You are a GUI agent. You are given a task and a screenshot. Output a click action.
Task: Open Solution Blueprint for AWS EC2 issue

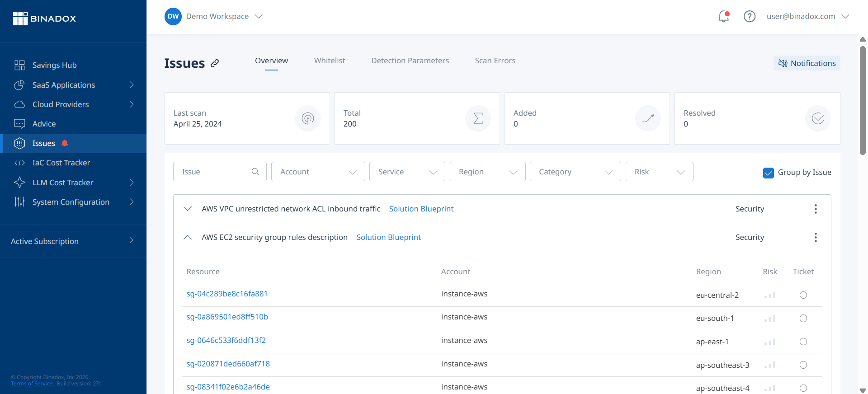[389, 237]
